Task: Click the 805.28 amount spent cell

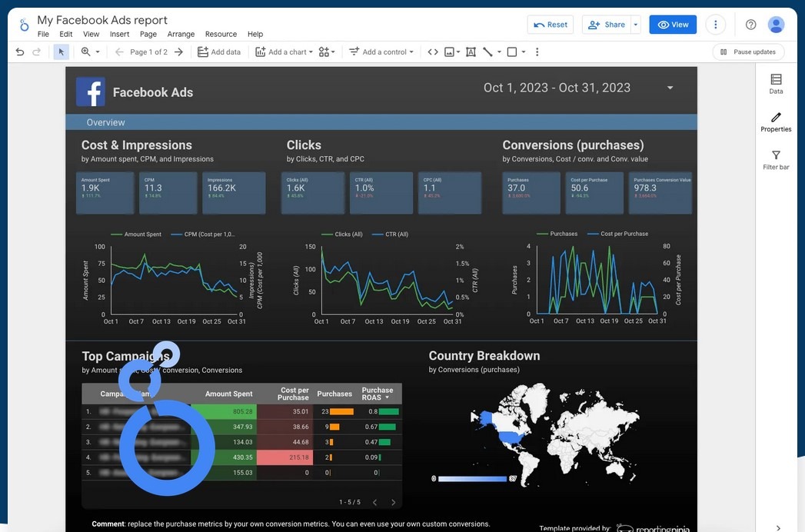Action: coord(223,411)
